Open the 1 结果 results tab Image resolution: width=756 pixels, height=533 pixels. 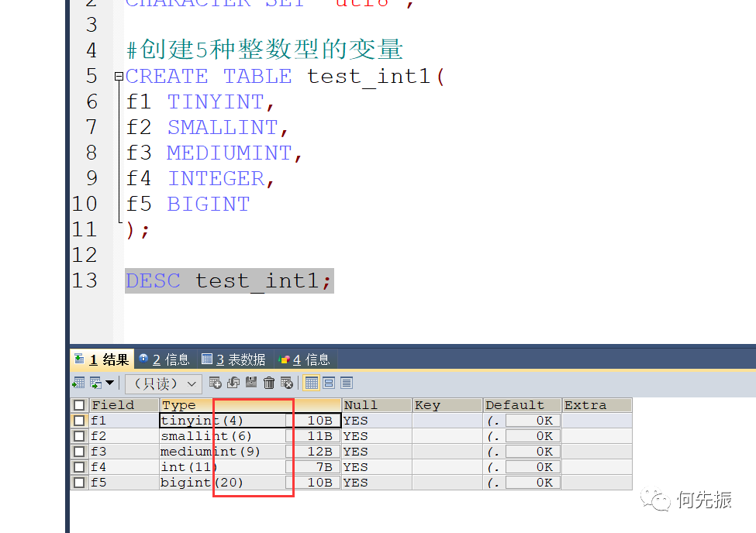click(x=102, y=359)
